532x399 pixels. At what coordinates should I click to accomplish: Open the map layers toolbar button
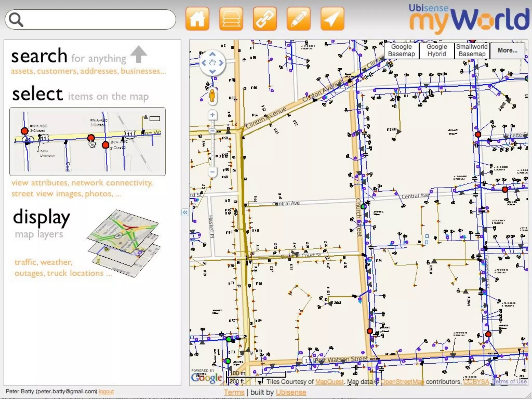click(x=231, y=19)
